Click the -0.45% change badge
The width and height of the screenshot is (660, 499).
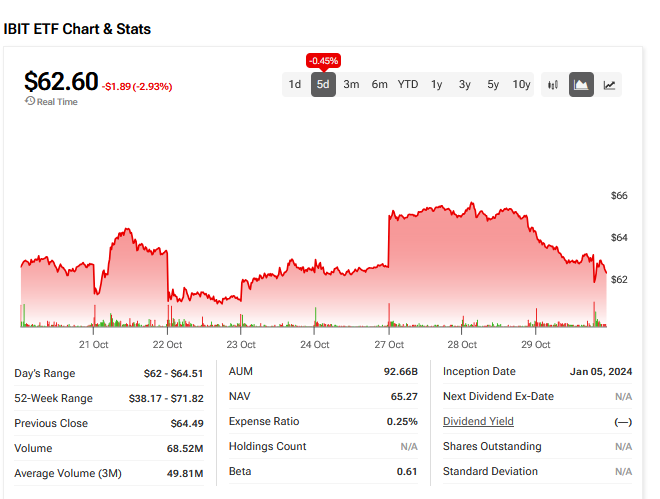point(323,59)
